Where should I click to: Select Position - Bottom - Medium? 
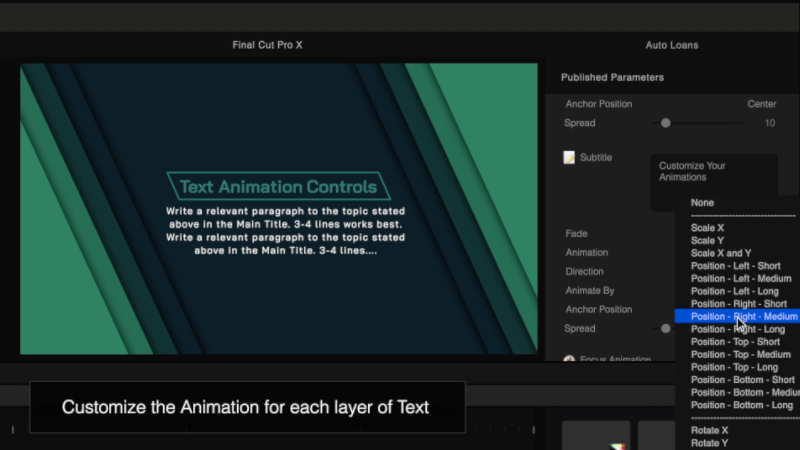(745, 392)
